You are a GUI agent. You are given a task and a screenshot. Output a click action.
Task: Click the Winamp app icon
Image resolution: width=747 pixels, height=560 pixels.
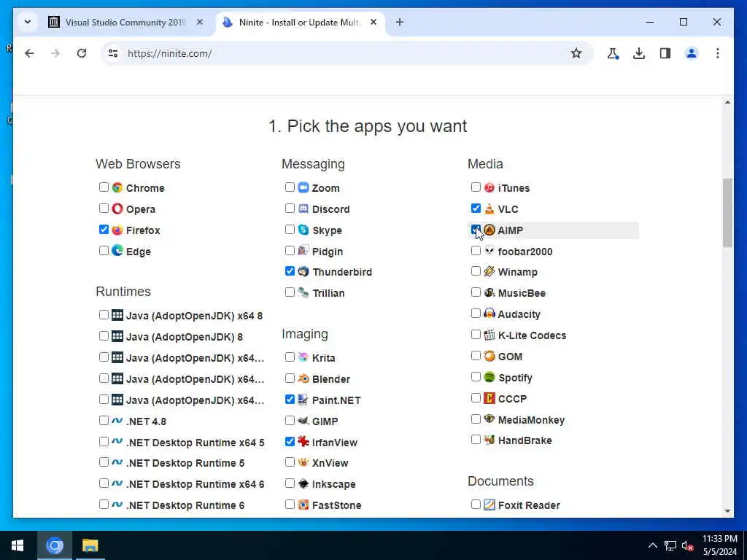click(x=489, y=271)
